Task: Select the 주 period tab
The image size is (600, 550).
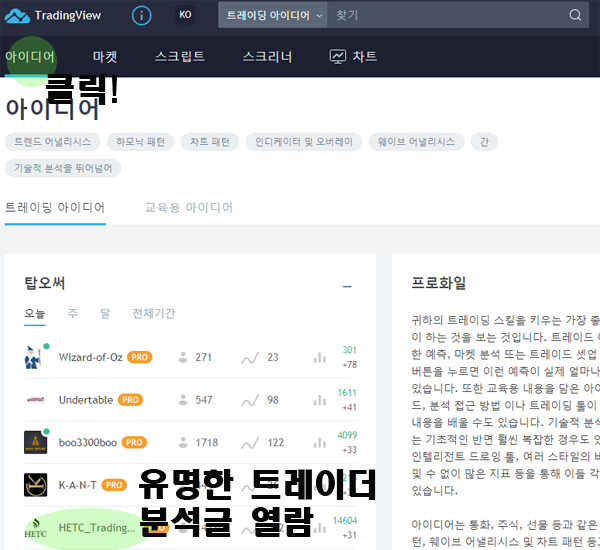Action: (x=73, y=313)
